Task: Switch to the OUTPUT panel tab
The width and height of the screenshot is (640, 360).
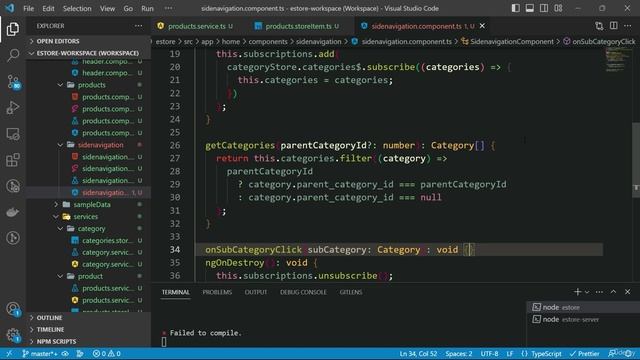Action: [x=256, y=292]
